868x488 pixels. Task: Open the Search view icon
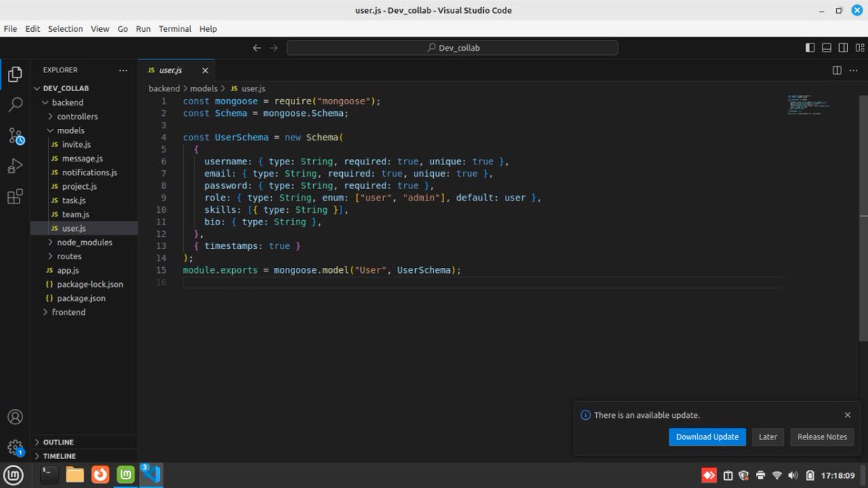15,105
